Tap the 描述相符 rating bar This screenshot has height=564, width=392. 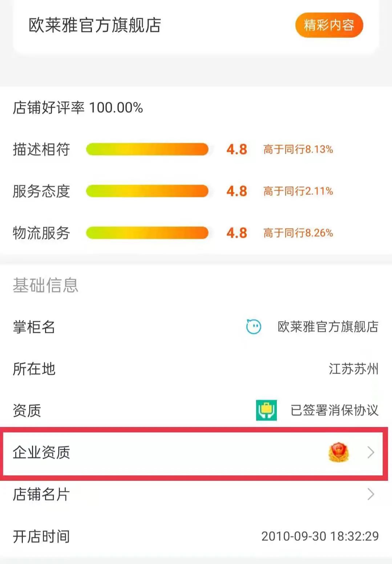pyautogui.click(x=147, y=149)
